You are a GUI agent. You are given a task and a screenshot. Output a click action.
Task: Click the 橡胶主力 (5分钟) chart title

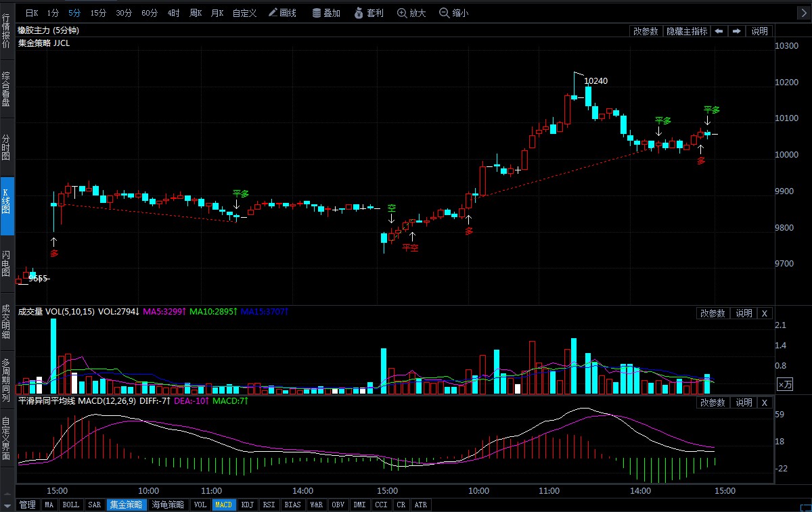[x=49, y=30]
